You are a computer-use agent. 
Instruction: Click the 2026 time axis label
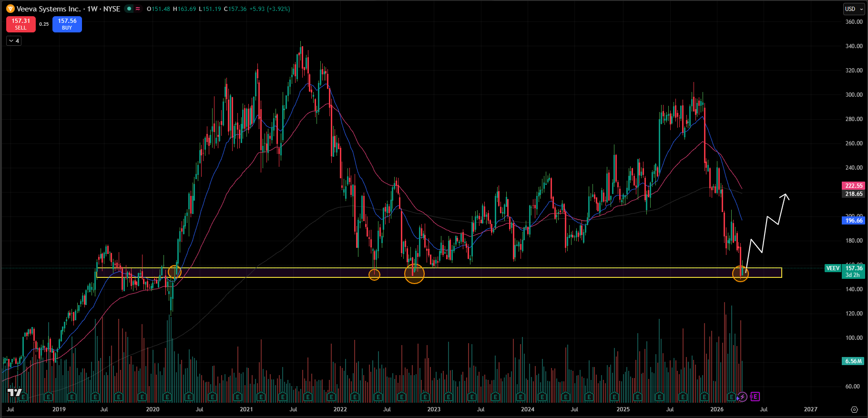pyautogui.click(x=717, y=409)
